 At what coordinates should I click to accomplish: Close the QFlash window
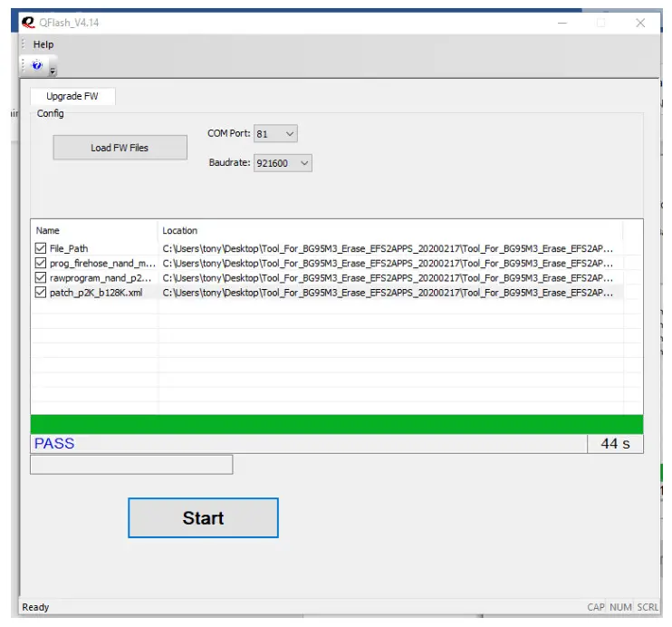(640, 23)
